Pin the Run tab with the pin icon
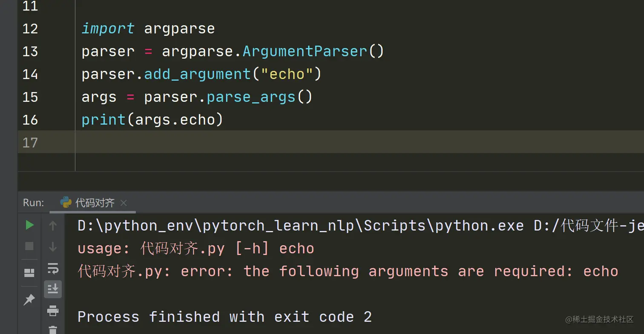The image size is (644, 334). click(29, 300)
